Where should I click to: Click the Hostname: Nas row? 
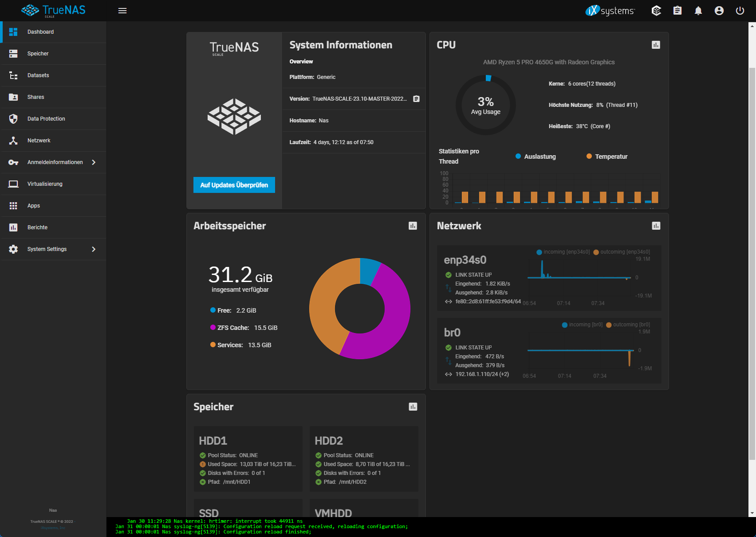(354, 121)
